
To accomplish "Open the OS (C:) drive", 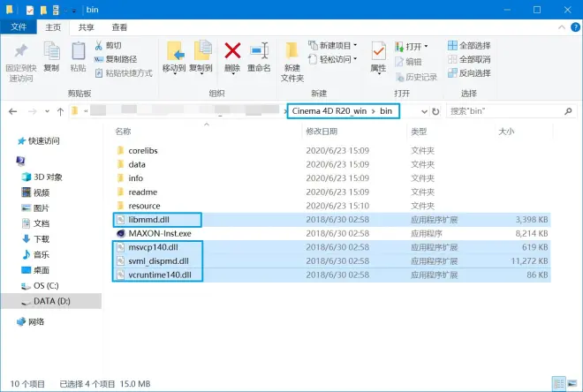I will click(x=40, y=285).
